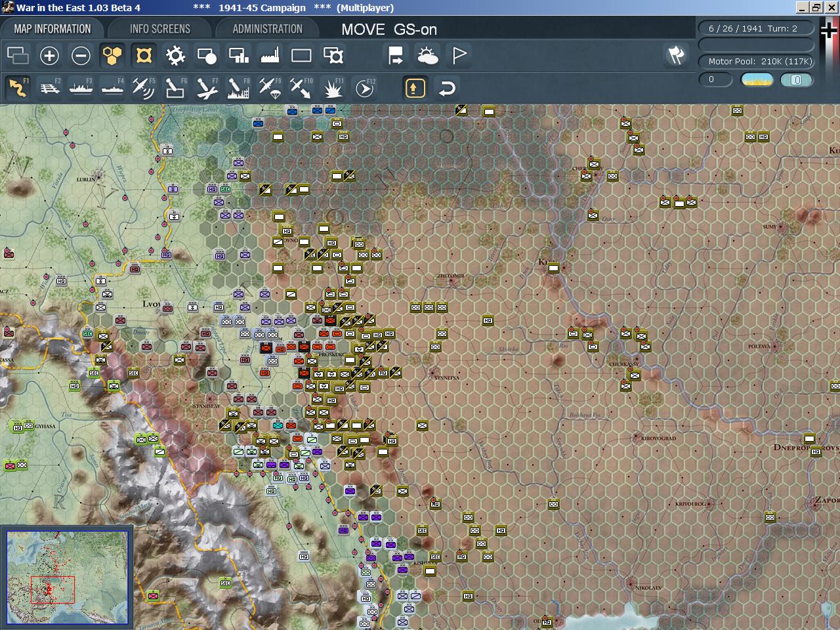Show weather with the sun-cloud icon

427,56
